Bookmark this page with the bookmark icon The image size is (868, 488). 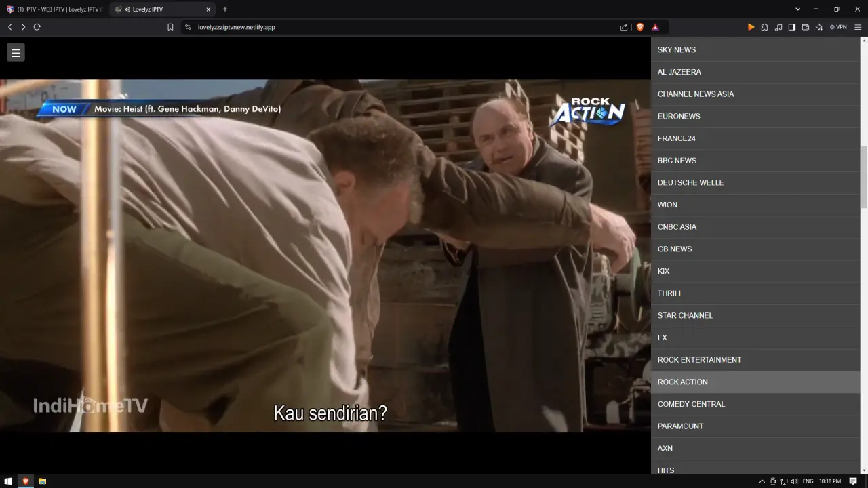pos(170,27)
